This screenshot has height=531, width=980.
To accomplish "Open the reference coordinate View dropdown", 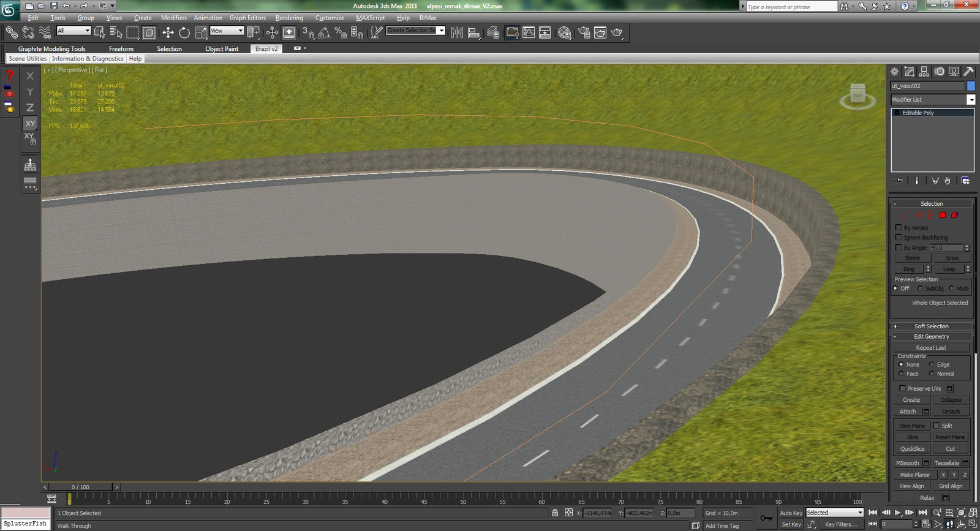I will [x=227, y=31].
